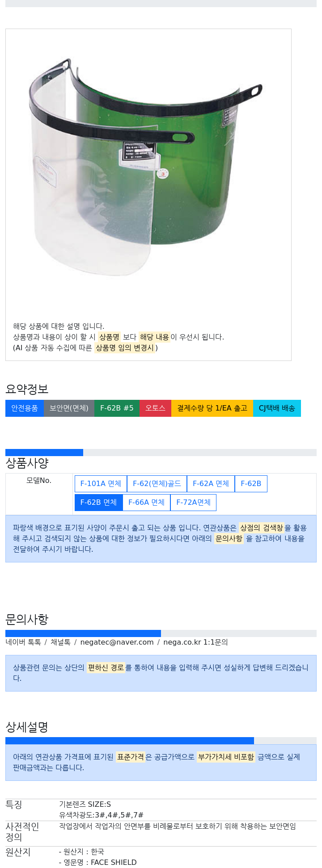Click the 상세설명 blue progress bar
Screen dimensions: 322x868
coord(130,741)
